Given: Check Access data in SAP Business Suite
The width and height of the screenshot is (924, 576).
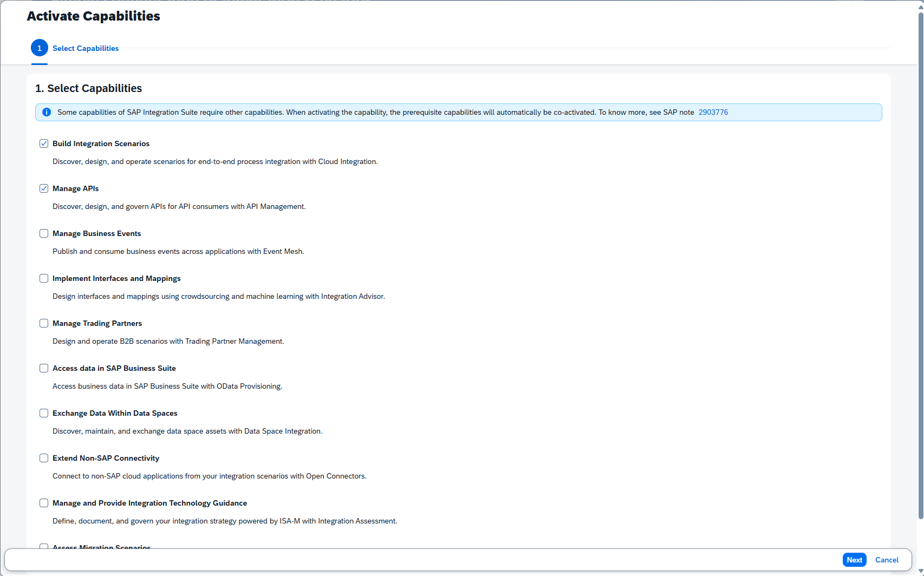Looking at the screenshot, I should tap(44, 368).
